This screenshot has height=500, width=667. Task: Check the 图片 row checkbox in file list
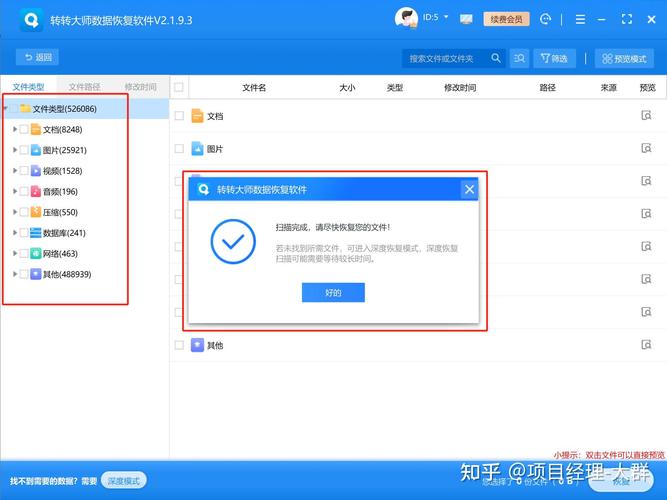pos(179,149)
